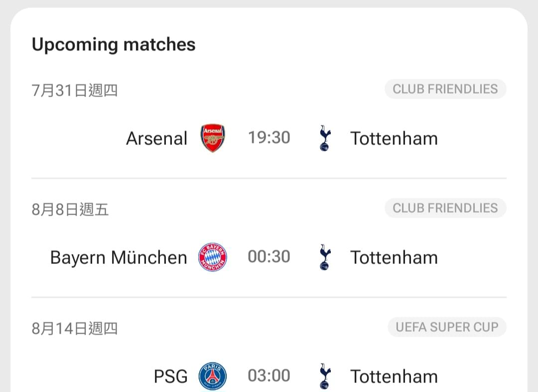Click the UEFA Super Cup tag

pos(447,327)
